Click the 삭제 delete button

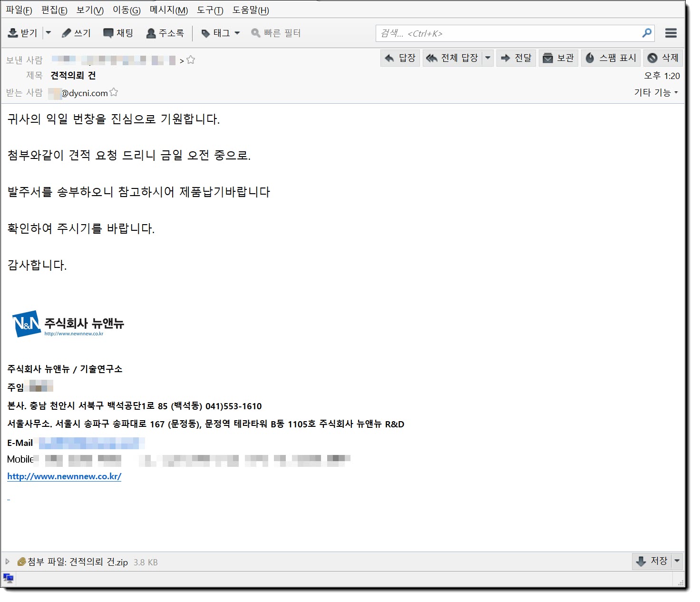pyautogui.click(x=663, y=58)
